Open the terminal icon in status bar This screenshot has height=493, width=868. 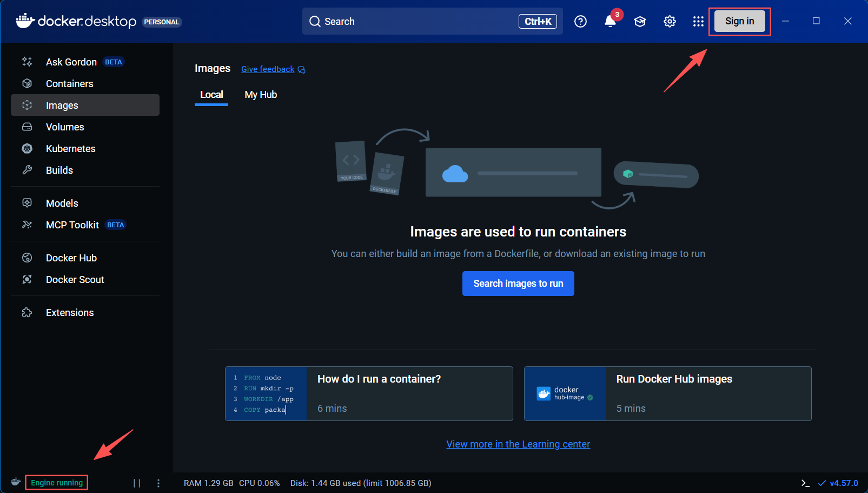(805, 483)
